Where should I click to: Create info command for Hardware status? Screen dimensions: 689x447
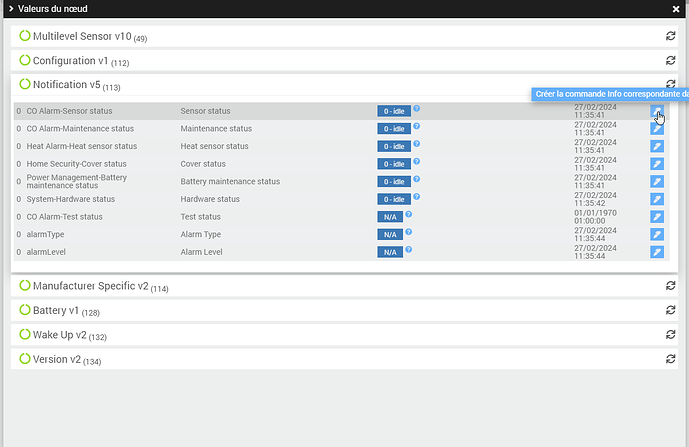(657, 199)
